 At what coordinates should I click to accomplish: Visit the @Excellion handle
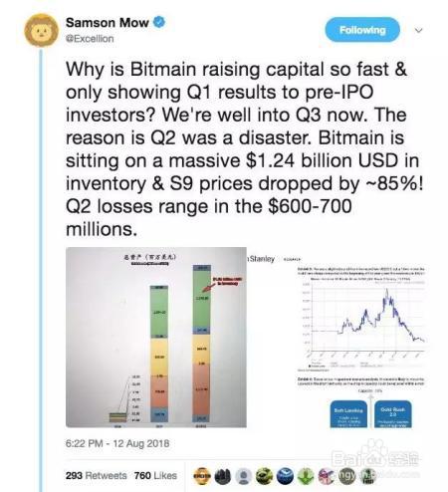point(90,39)
